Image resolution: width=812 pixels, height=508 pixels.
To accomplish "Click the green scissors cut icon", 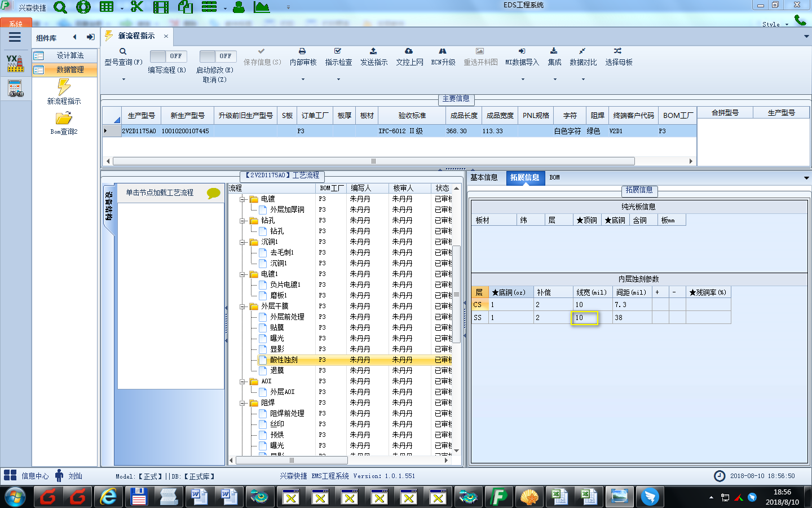I will [137, 7].
